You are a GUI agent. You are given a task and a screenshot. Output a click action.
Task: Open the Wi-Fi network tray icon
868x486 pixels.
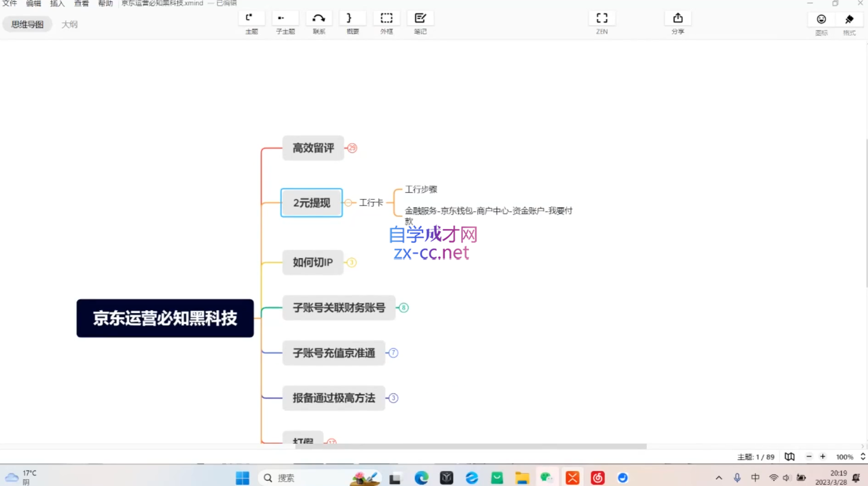pos(773,478)
